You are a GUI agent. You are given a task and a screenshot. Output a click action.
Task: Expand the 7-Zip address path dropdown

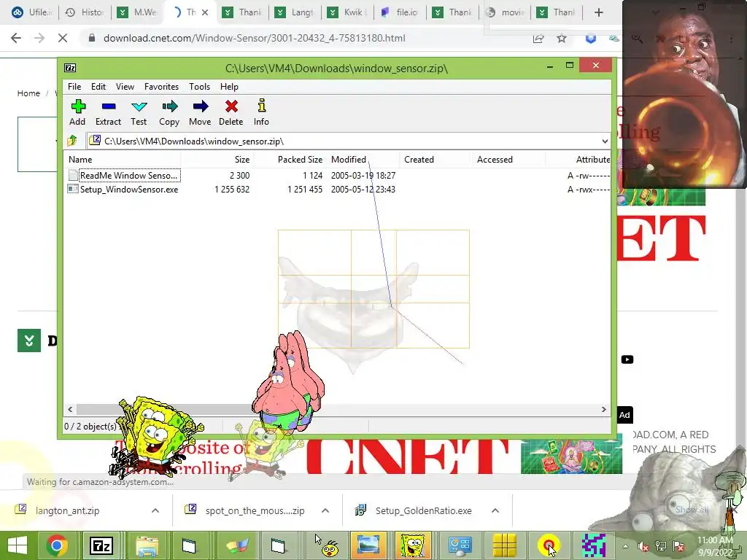[605, 141]
